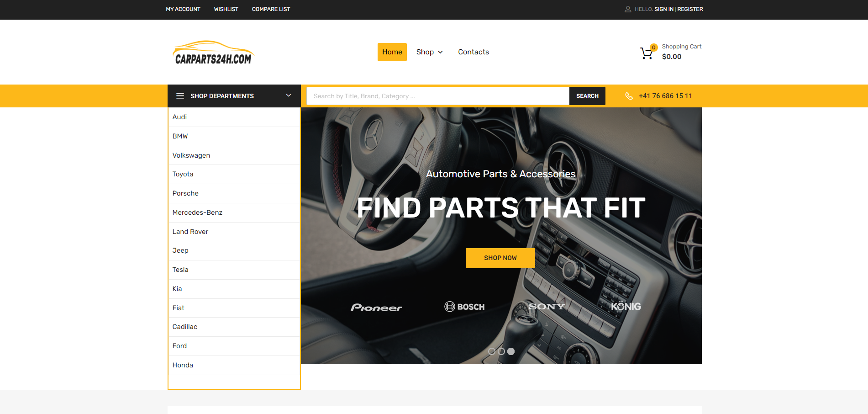Image resolution: width=868 pixels, height=414 pixels.
Task: Select the Jeep department
Action: point(234,250)
